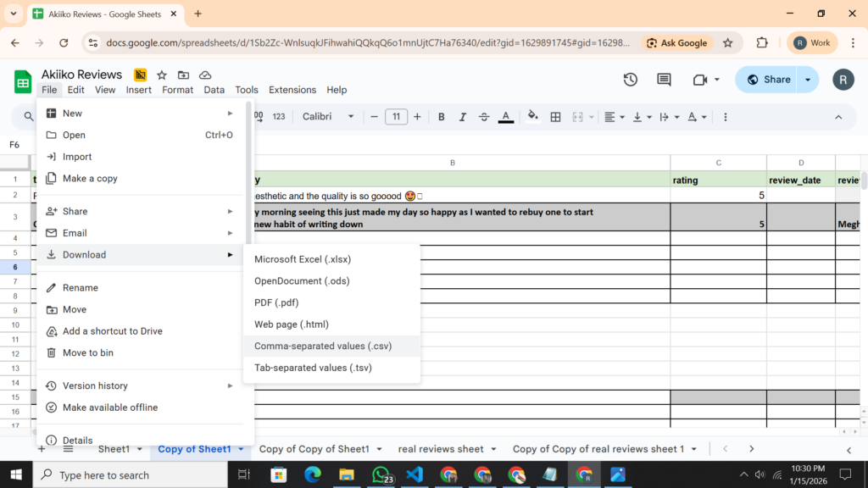The width and height of the screenshot is (868, 488).
Task: Apply strikethrough formatting
Action: (x=484, y=117)
